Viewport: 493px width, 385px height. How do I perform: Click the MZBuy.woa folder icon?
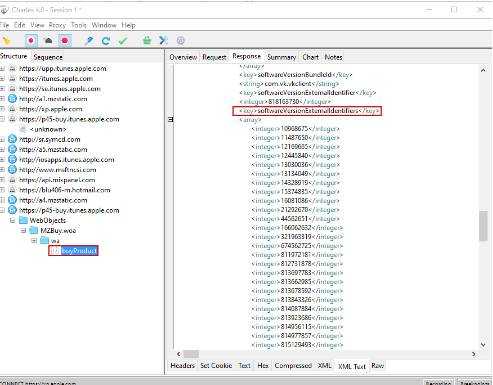34,230
